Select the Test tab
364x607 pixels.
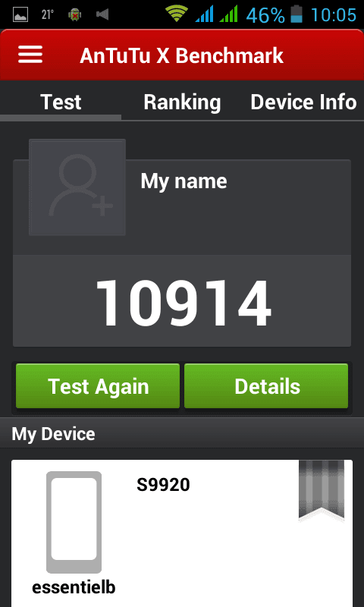(61, 102)
